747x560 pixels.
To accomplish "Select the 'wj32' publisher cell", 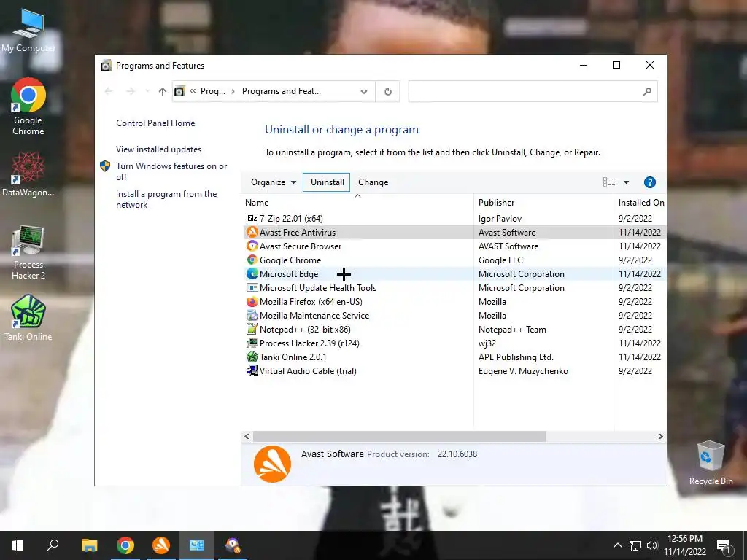I will coord(487,343).
